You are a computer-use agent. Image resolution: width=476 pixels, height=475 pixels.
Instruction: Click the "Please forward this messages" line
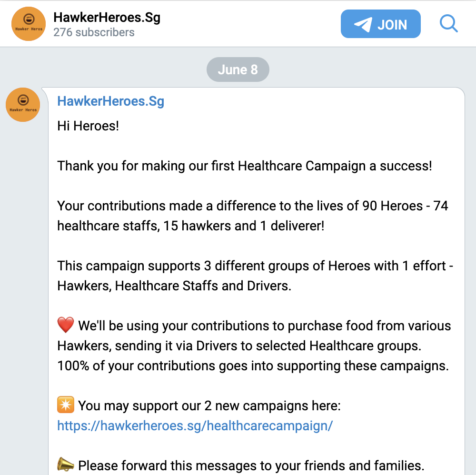click(x=251, y=465)
